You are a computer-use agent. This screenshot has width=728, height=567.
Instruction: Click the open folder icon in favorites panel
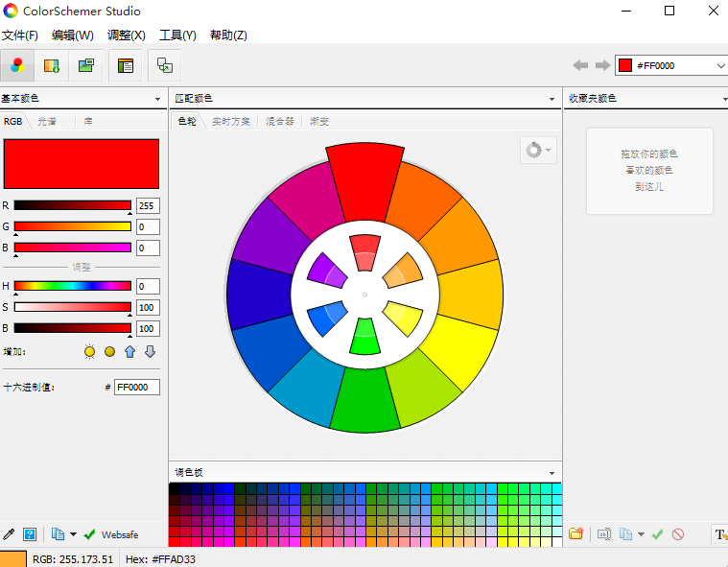click(575, 534)
